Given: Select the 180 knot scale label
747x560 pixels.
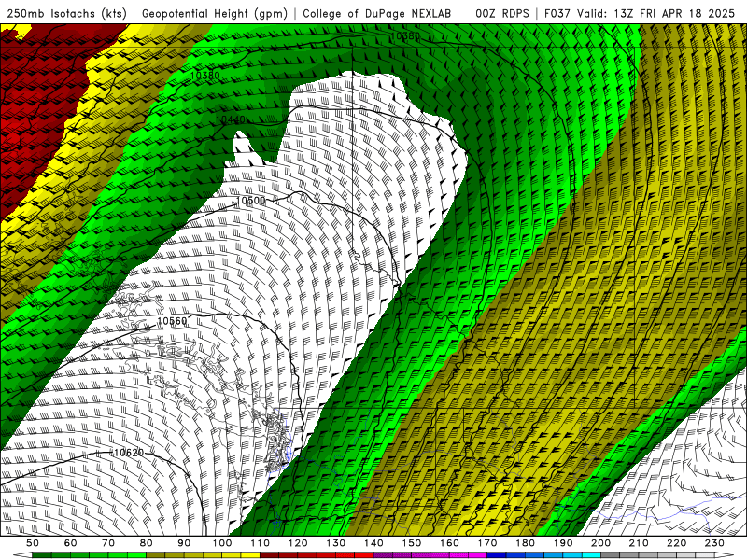Looking at the screenshot, I should point(525,543).
